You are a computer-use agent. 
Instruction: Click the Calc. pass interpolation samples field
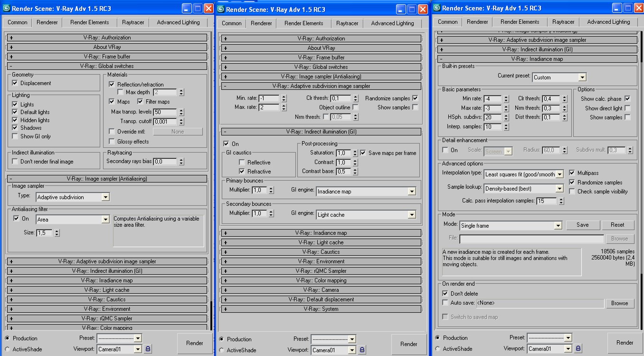click(x=547, y=201)
